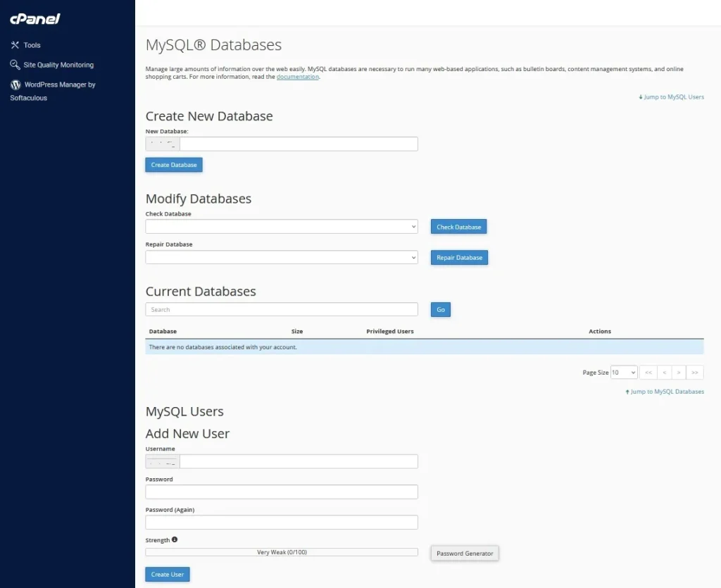Click the WordPress Manager logo icon
Image resolution: width=721 pixels, height=588 pixels.
[15, 85]
